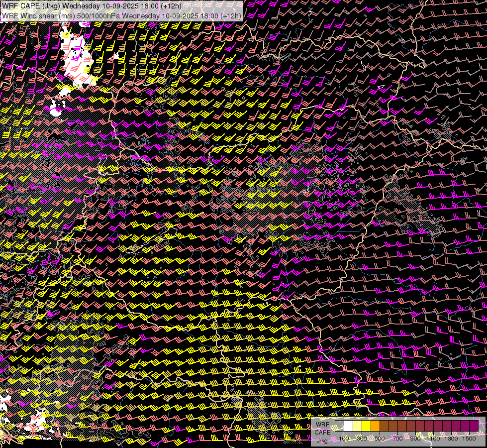Select the orange CAPE legend swatch
Image resolution: width=487 pixels, height=448 pixels.
[375, 426]
